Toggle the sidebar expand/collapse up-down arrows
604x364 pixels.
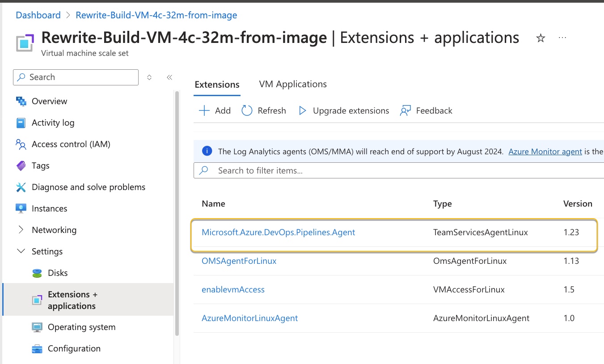click(149, 77)
